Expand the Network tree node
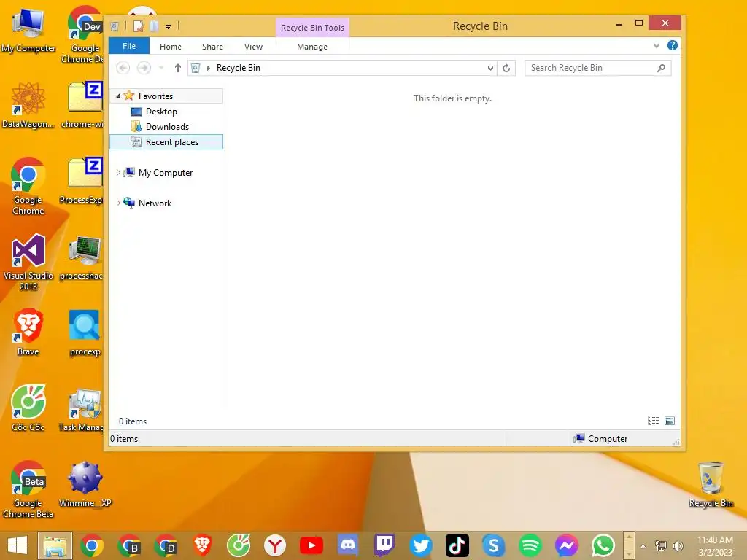747x560 pixels. pyautogui.click(x=118, y=203)
